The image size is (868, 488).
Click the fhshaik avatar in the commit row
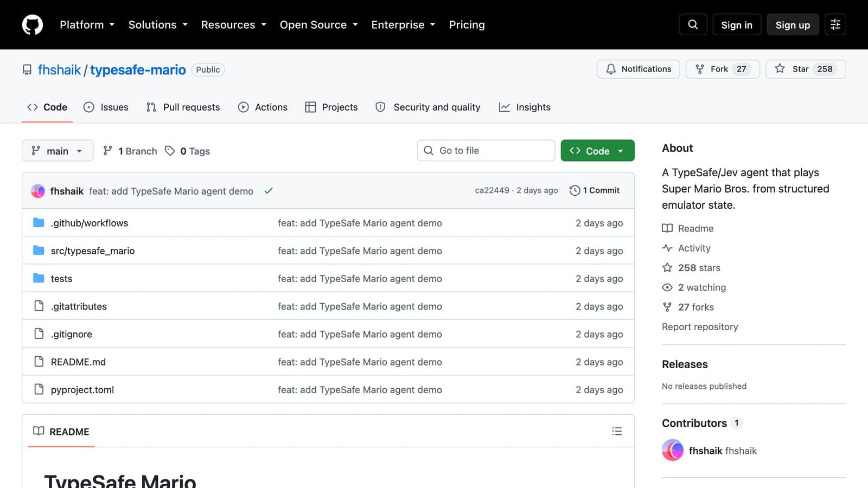[x=38, y=191]
